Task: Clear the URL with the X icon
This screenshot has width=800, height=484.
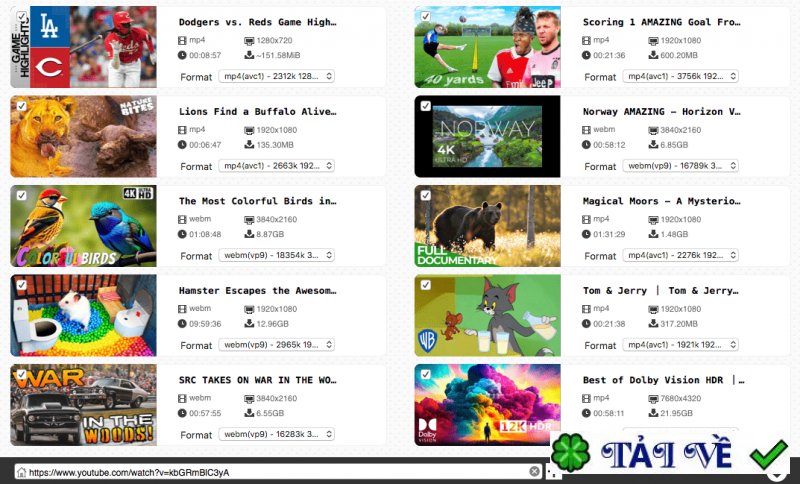Action: 534,471
